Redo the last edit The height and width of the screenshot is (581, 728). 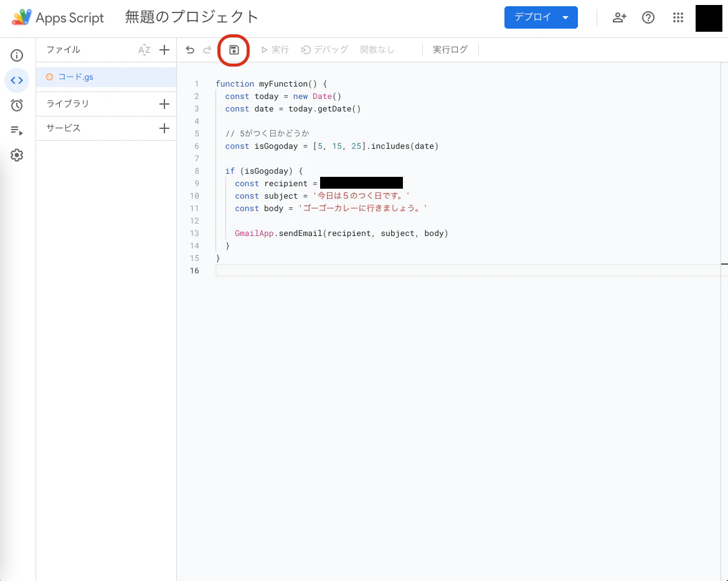click(207, 50)
